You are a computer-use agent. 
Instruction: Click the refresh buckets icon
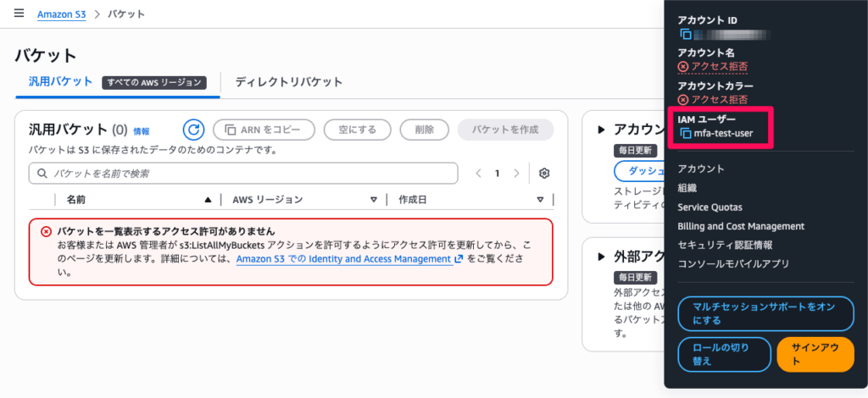click(x=194, y=130)
